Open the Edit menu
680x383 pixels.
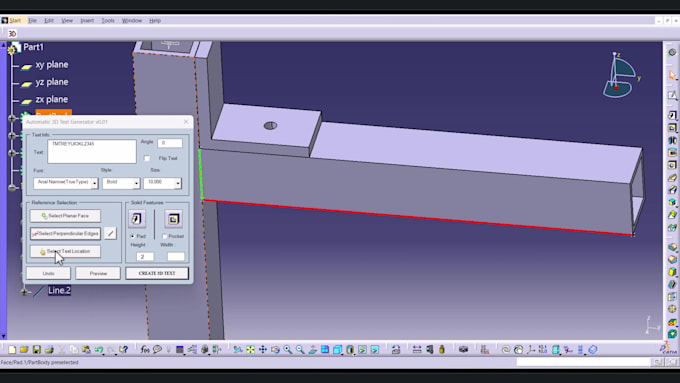(49, 20)
